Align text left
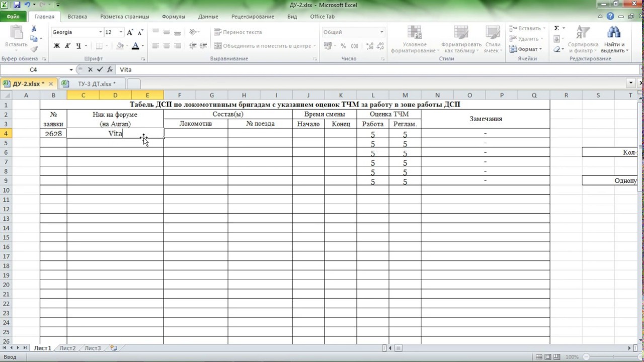The width and height of the screenshot is (644, 362). tap(155, 46)
